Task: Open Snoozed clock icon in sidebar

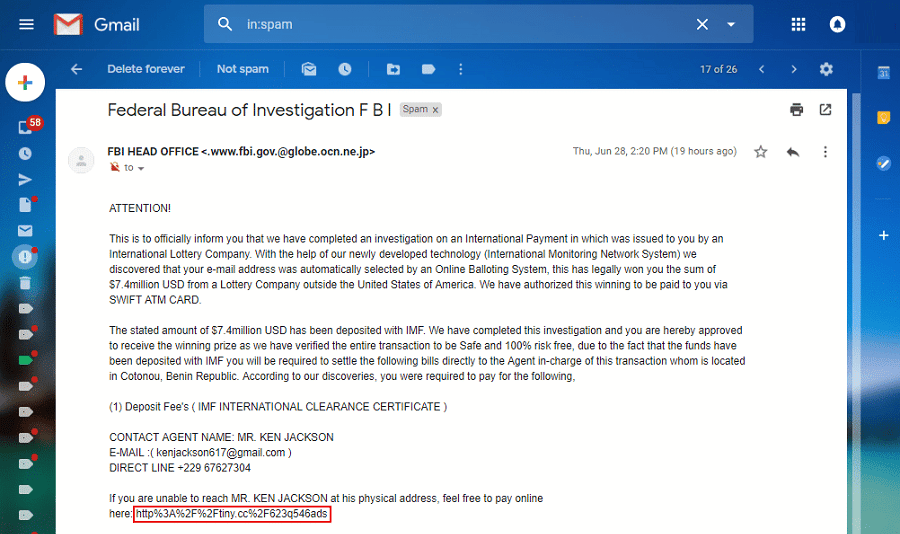Action: coord(25,154)
